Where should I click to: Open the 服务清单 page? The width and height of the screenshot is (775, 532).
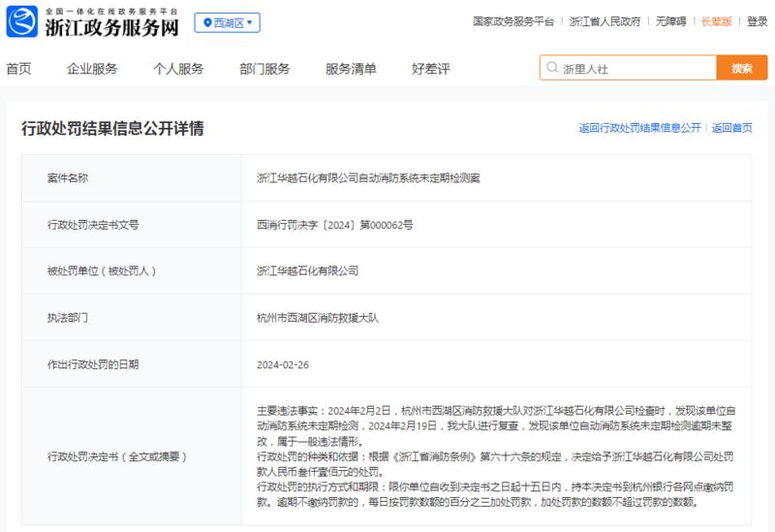351,69
